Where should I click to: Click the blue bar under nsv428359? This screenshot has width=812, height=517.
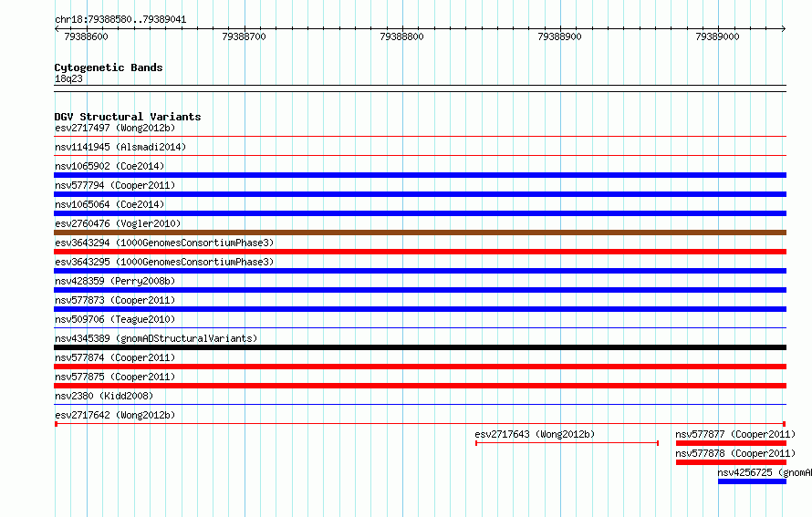pyautogui.click(x=420, y=290)
